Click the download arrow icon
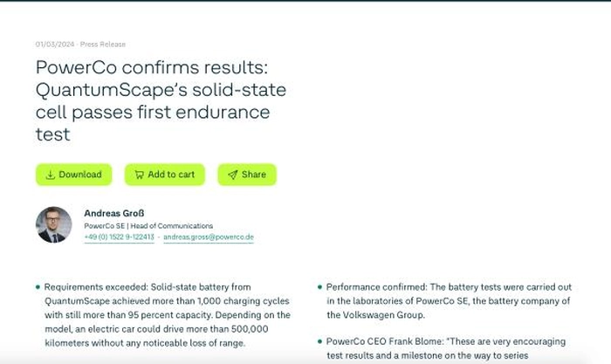 [51, 175]
